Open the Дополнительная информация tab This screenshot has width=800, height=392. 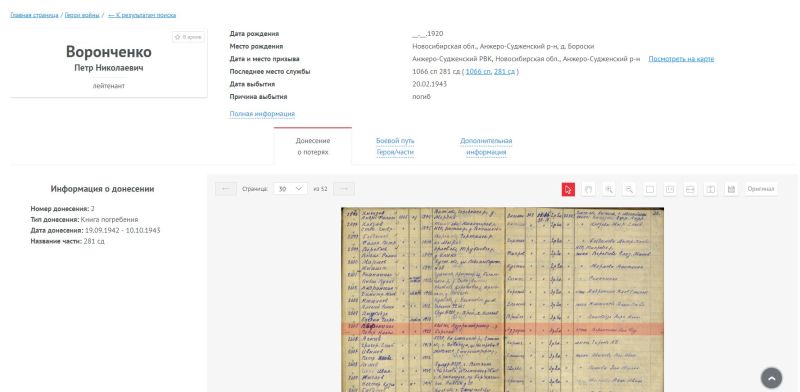(x=486, y=146)
